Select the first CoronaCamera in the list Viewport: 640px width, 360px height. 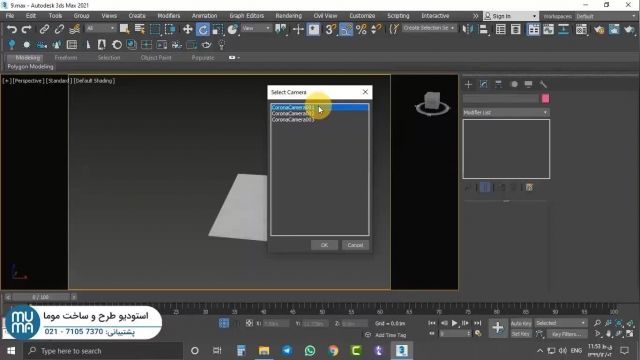[320, 107]
